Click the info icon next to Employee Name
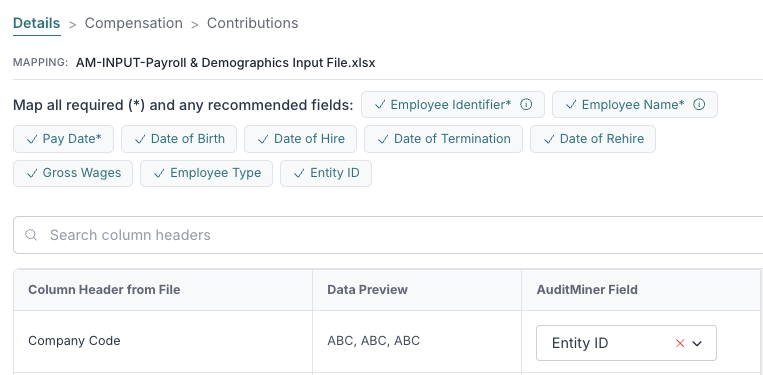763x375 pixels. [x=699, y=104]
